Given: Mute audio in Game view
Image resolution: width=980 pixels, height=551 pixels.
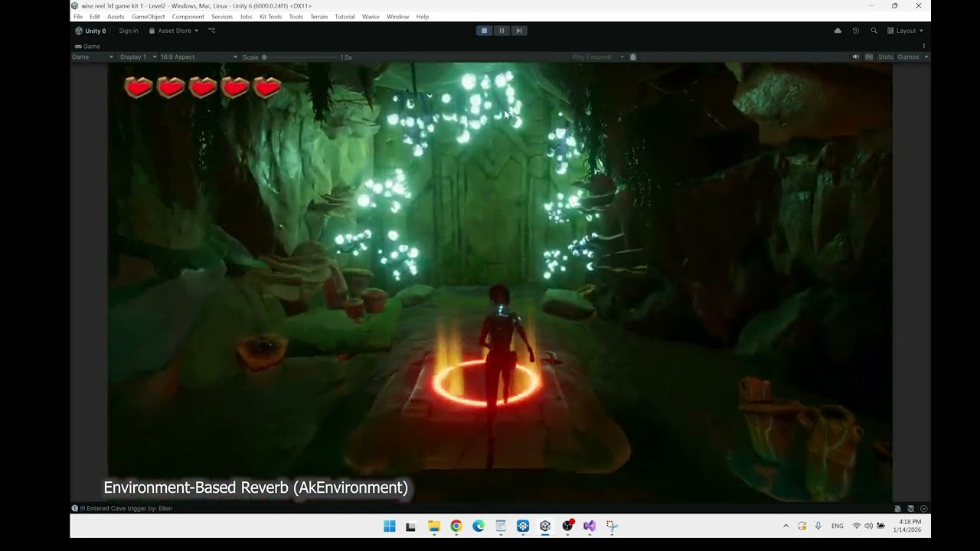Looking at the screenshot, I should pyautogui.click(x=856, y=57).
